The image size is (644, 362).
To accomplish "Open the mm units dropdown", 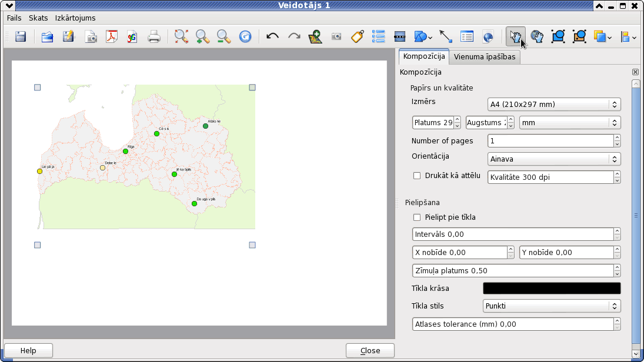I will [570, 123].
